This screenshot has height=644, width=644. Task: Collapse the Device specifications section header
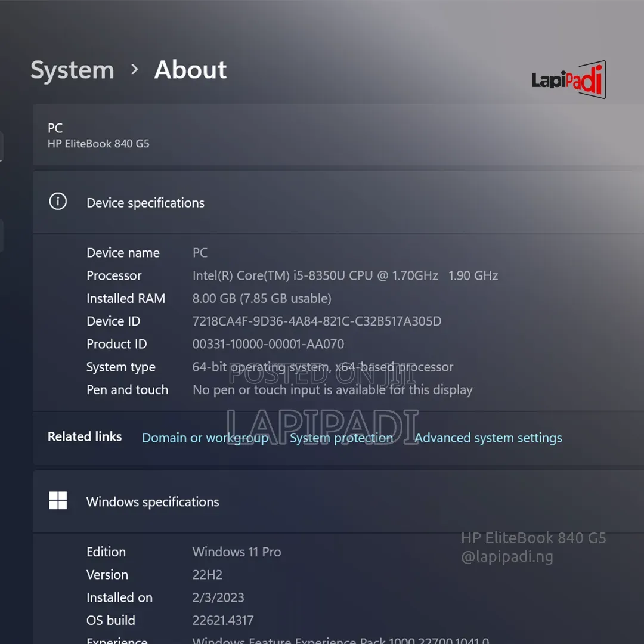pos(338,202)
